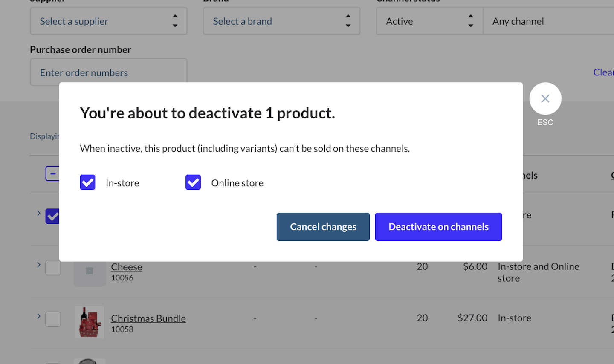
Task: Open the Active channel status dropdown
Action: coord(429,21)
